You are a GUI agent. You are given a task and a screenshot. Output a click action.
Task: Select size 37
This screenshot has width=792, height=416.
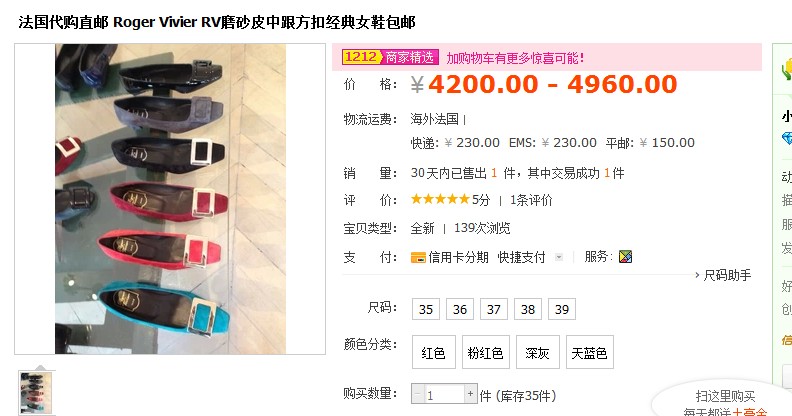pyautogui.click(x=493, y=309)
